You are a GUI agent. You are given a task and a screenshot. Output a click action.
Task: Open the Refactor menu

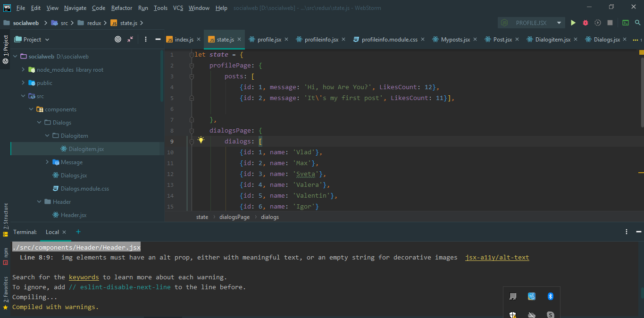122,8
